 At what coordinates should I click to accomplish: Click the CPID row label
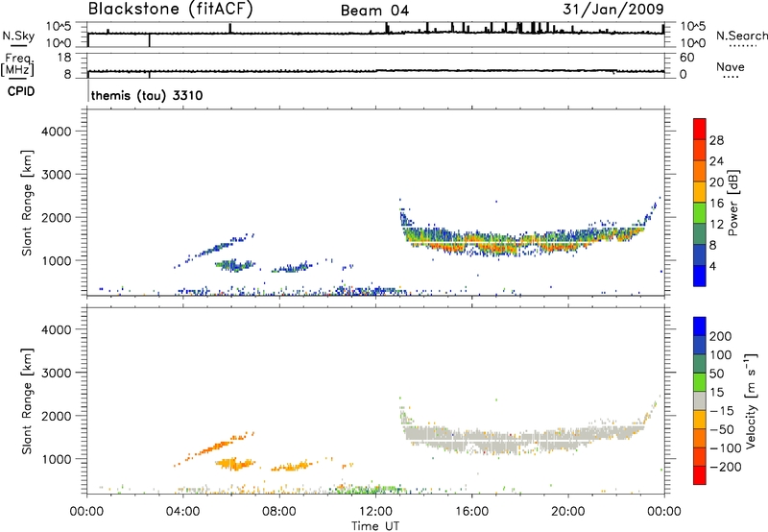[x=20, y=91]
